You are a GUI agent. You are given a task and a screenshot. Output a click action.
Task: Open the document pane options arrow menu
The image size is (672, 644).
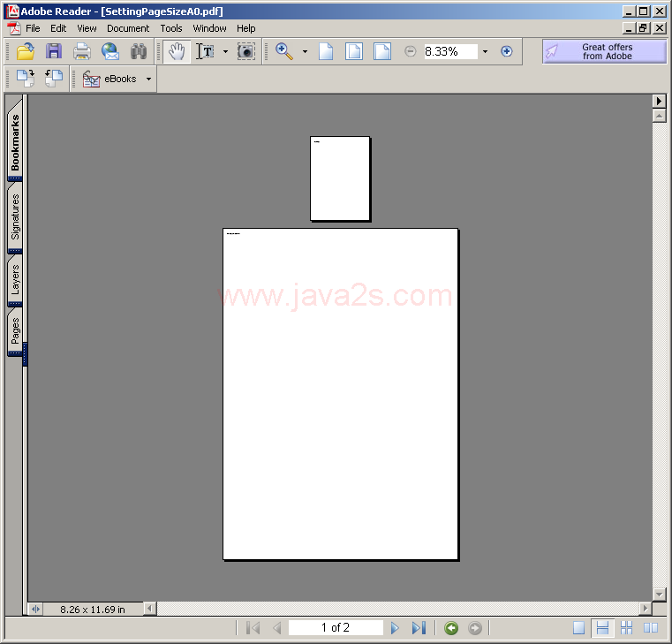(x=659, y=102)
